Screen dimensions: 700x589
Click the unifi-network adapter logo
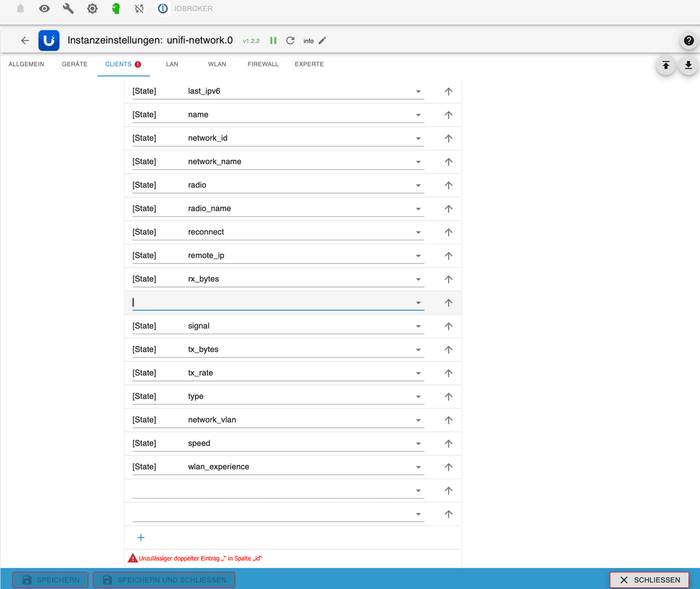point(49,40)
